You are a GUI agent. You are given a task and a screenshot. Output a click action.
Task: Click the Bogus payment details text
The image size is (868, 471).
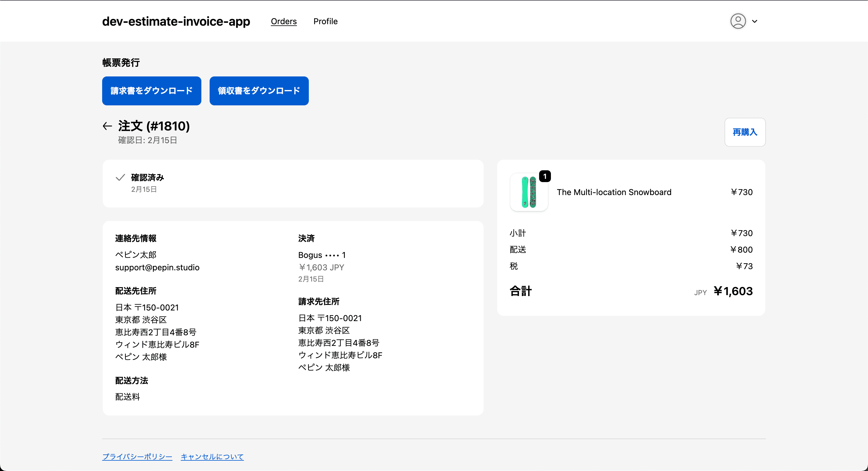(322, 255)
